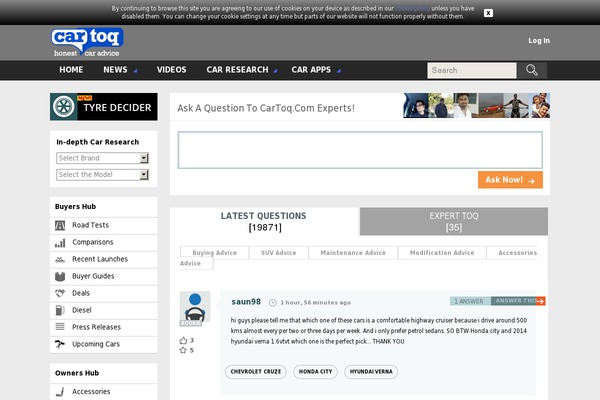The image size is (600, 400).
Task: Open the Deals link
Action: click(x=81, y=293)
